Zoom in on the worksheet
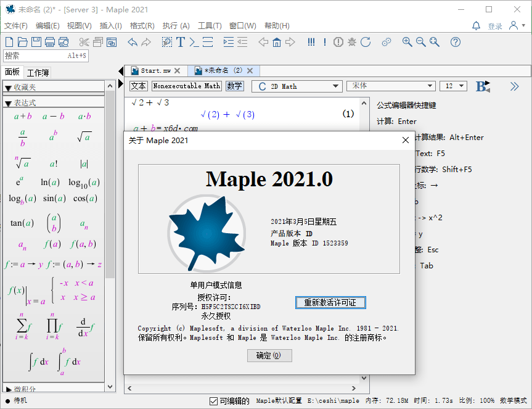 [407, 42]
